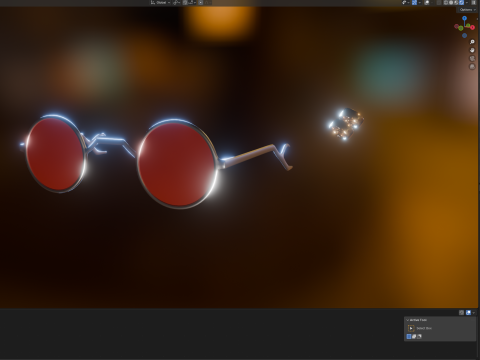The width and height of the screenshot is (480, 360).
Task: Click the zoom view magnifier icon
Action: (x=472, y=42)
